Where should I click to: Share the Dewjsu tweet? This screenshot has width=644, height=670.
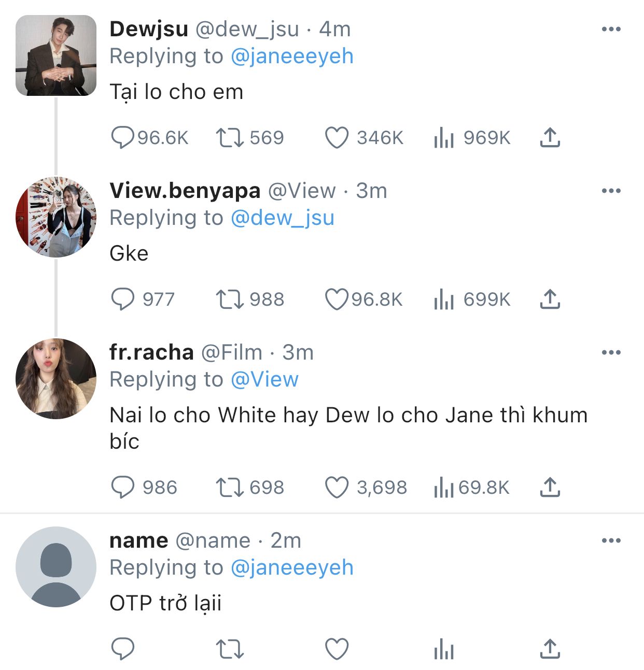(x=550, y=138)
